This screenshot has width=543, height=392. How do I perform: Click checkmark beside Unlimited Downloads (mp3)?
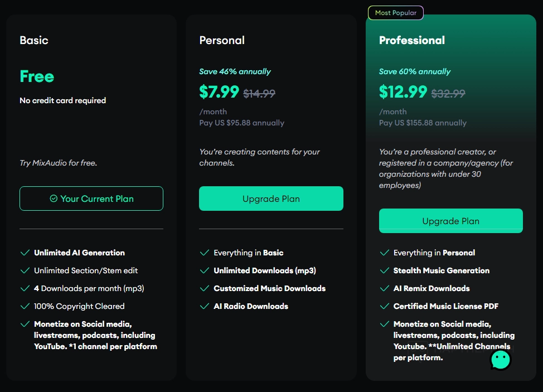[x=205, y=270]
